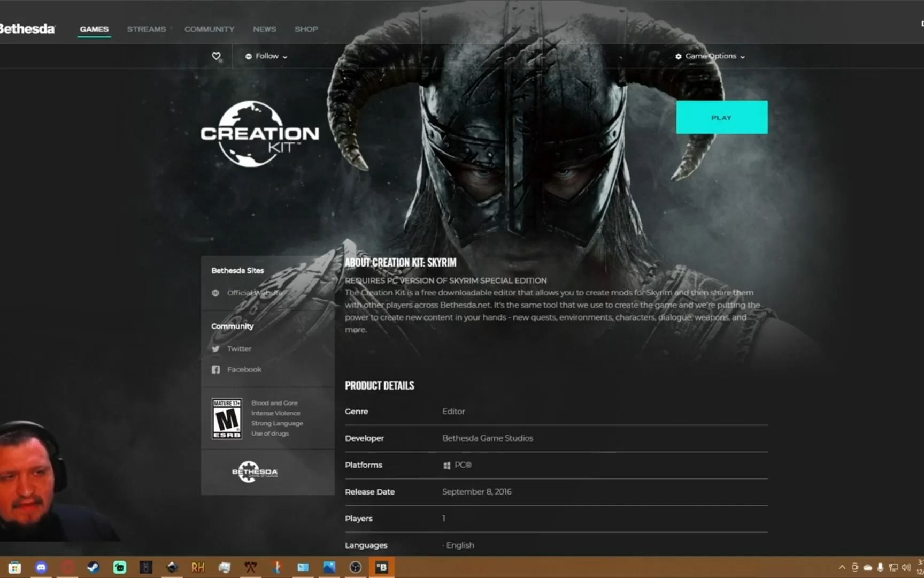Open the volume control tray icon
Screen dimensions: 924x578
906,567
